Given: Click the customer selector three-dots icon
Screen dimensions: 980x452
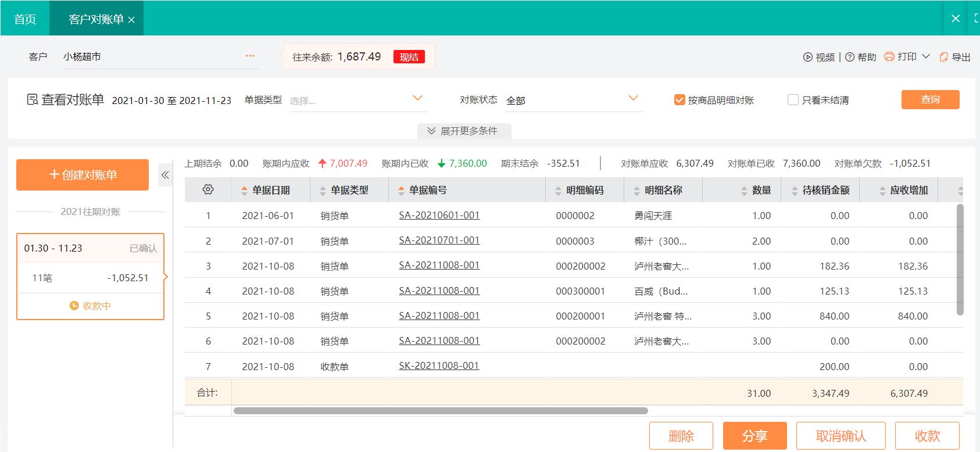Looking at the screenshot, I should click(250, 56).
